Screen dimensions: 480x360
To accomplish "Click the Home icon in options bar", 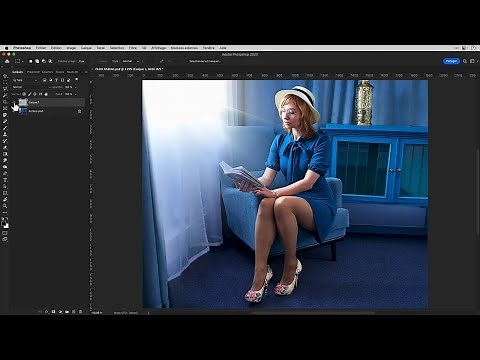I will (7, 61).
